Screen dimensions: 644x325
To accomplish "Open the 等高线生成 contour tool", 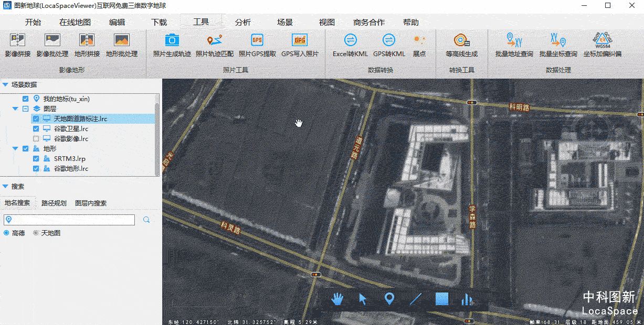I will tap(461, 45).
